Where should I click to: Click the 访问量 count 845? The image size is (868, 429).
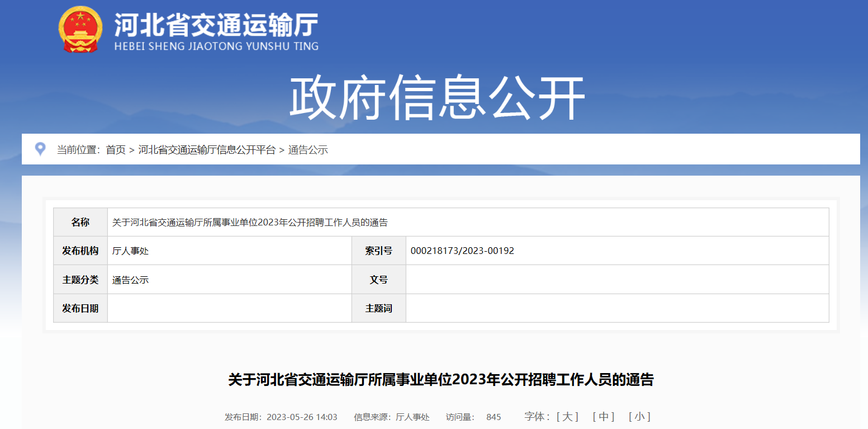[x=494, y=417]
